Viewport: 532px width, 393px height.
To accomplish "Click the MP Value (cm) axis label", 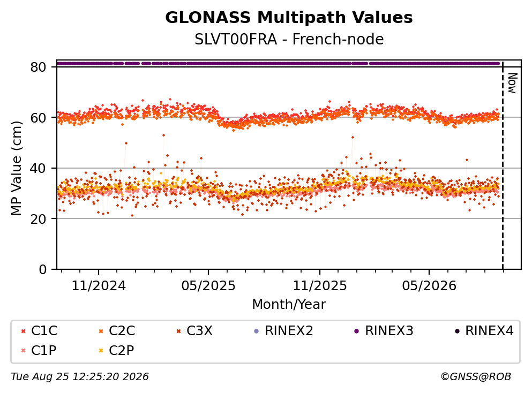I will (16, 168).
